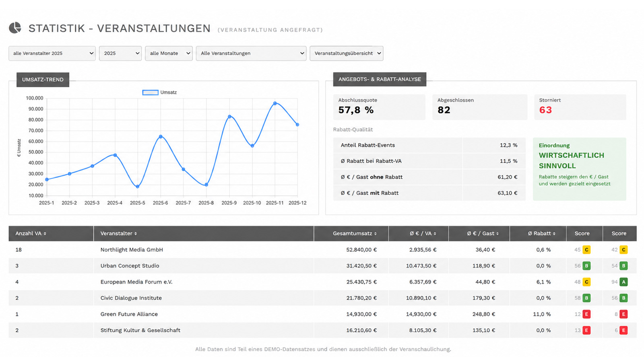Click the pie chart statistics icon

coord(15,28)
